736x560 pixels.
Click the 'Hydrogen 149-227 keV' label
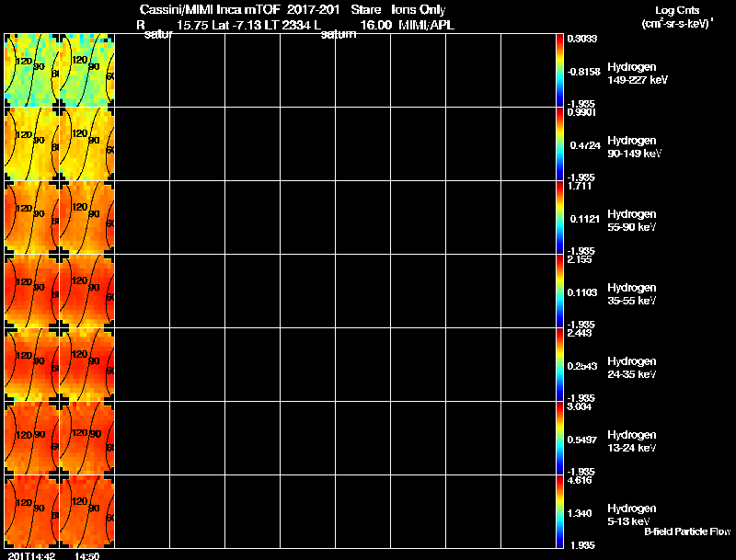click(x=638, y=74)
